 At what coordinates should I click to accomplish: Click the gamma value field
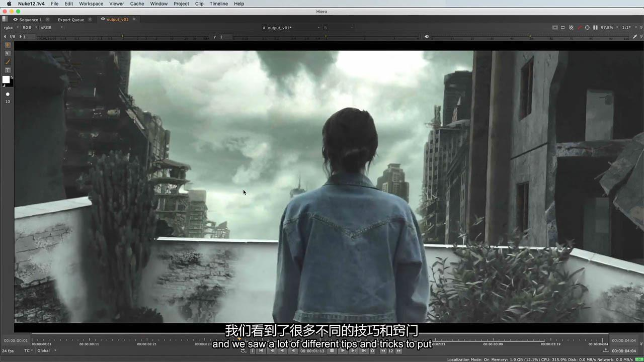coord(225,37)
